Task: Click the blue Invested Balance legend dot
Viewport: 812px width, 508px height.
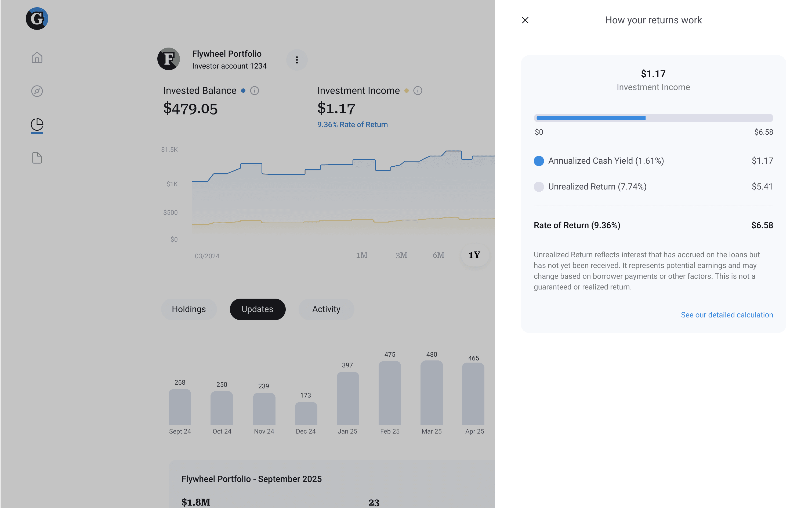Action: (243, 91)
